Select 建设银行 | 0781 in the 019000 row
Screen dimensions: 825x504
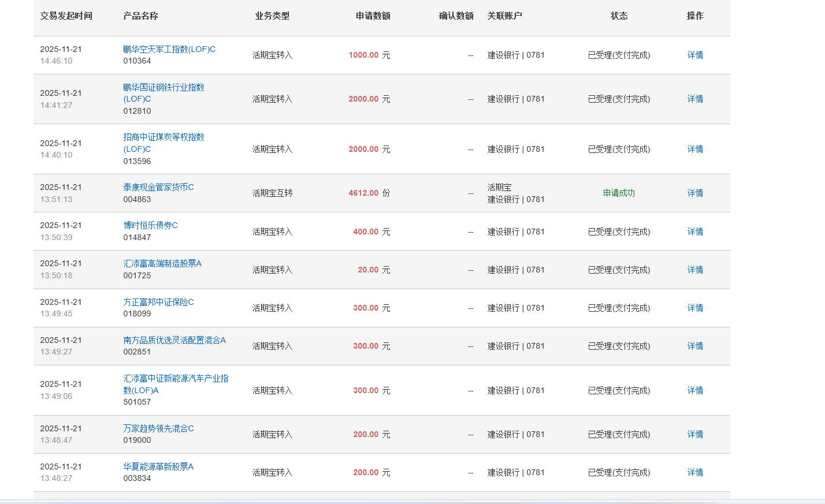click(x=516, y=434)
